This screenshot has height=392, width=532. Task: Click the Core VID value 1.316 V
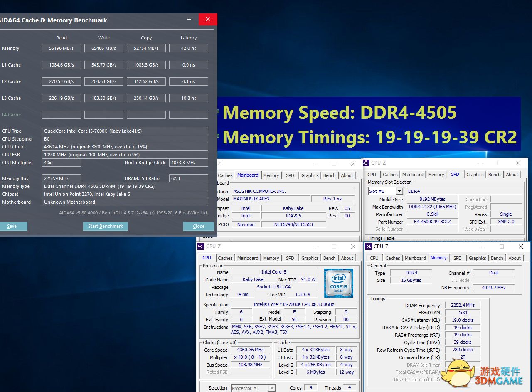click(303, 295)
